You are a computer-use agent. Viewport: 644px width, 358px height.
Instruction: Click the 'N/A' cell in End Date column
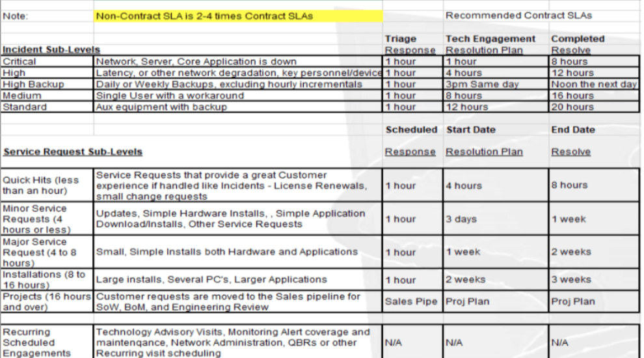click(593, 342)
